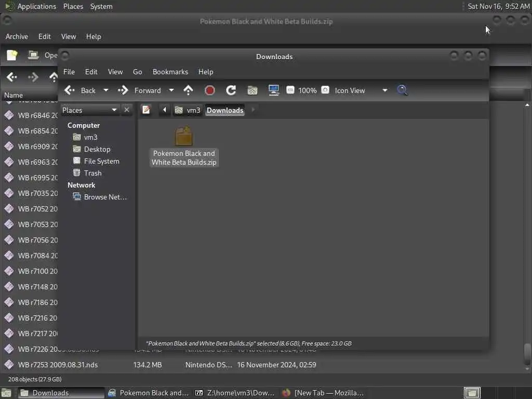Click the vm3 path bar button

188,110
